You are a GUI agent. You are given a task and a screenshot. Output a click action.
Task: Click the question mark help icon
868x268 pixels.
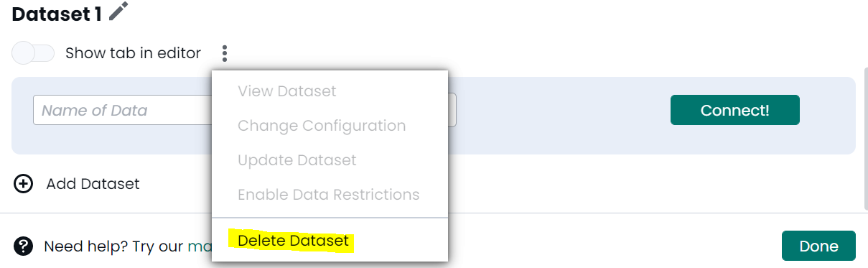pyautogui.click(x=24, y=246)
